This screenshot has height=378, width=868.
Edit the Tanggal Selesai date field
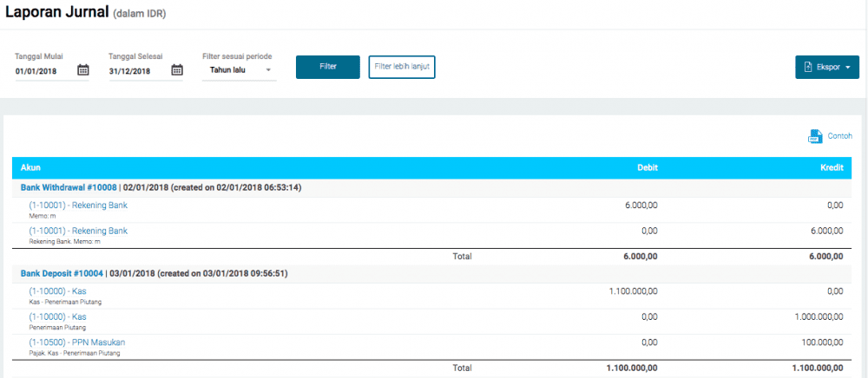tap(138, 71)
